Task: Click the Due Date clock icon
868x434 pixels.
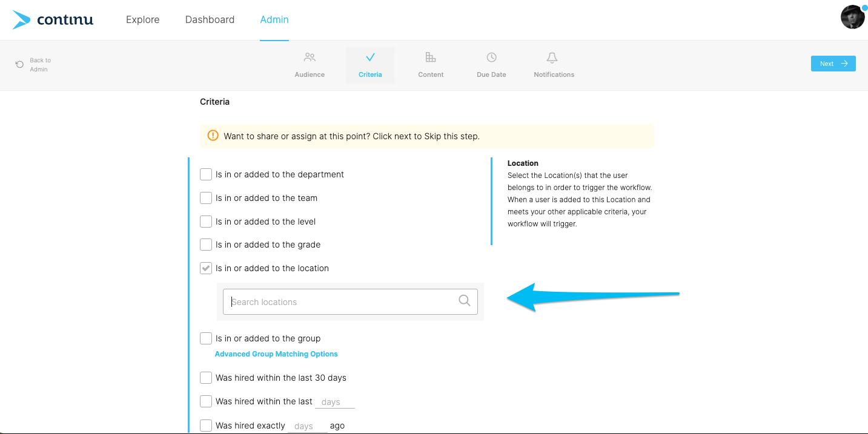Action: 491,58
